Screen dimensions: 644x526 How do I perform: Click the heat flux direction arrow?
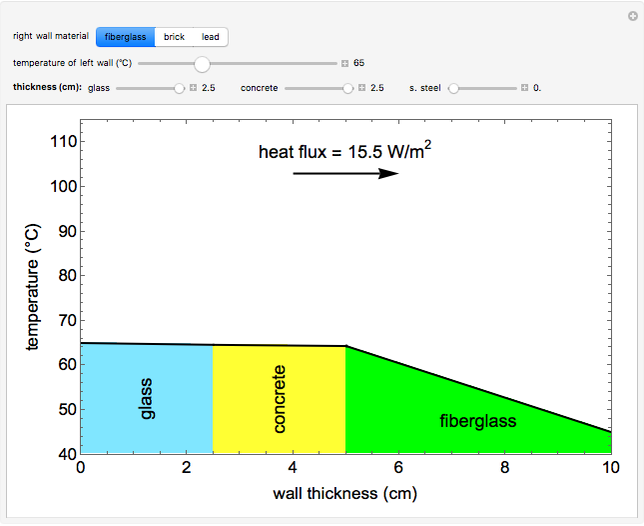[345, 173]
